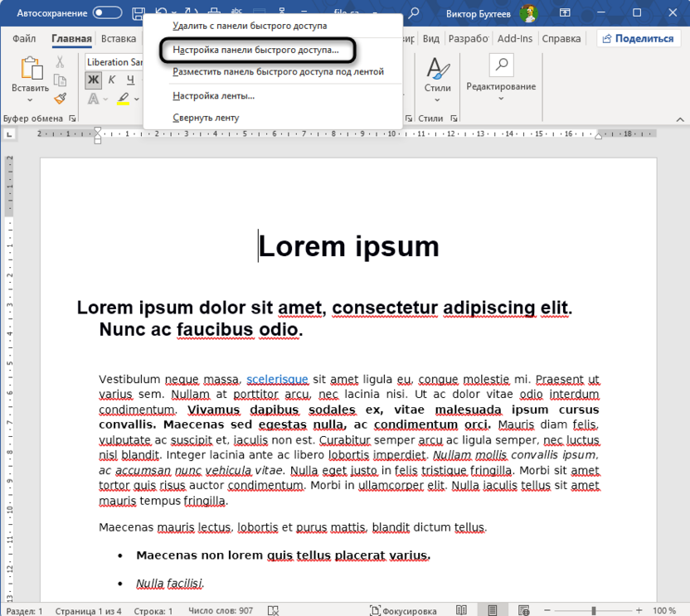Click the ruler right indent marker
Screen dimensions: 690x616
598,136
